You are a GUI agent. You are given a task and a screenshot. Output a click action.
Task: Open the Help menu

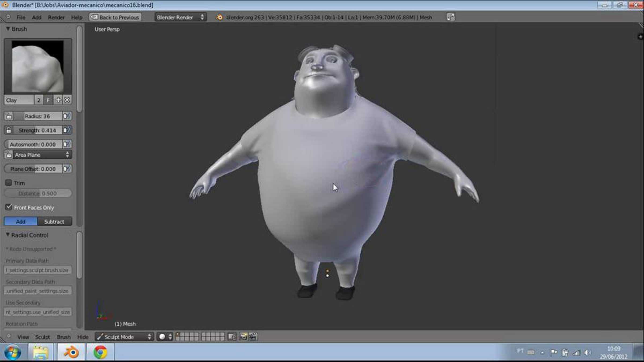pyautogui.click(x=77, y=17)
